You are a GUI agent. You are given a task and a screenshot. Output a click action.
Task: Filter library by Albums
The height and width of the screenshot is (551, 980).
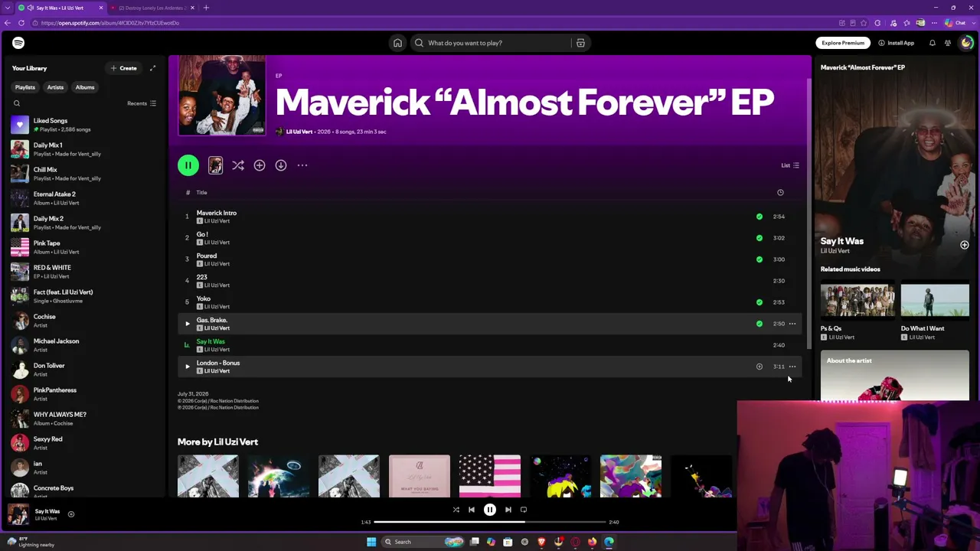[85, 87]
